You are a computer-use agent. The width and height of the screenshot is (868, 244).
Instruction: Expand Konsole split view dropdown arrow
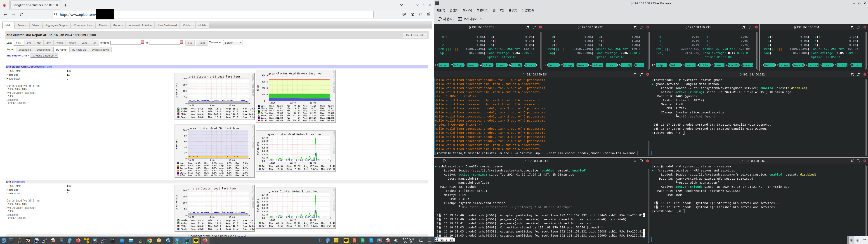click(481, 19)
